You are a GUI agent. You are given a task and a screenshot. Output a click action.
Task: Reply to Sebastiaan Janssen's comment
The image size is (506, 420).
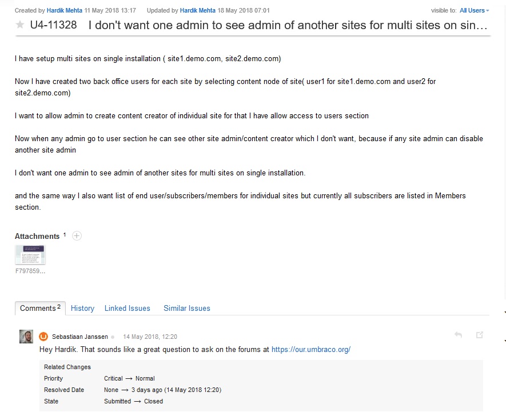[x=458, y=335]
